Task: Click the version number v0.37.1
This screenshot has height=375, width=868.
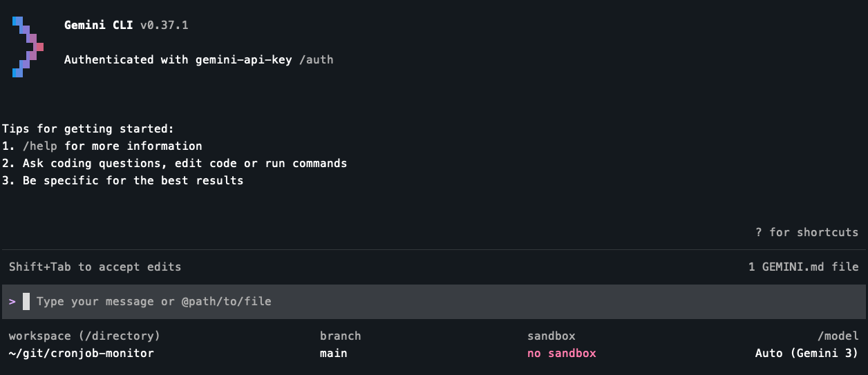Action: (x=164, y=25)
